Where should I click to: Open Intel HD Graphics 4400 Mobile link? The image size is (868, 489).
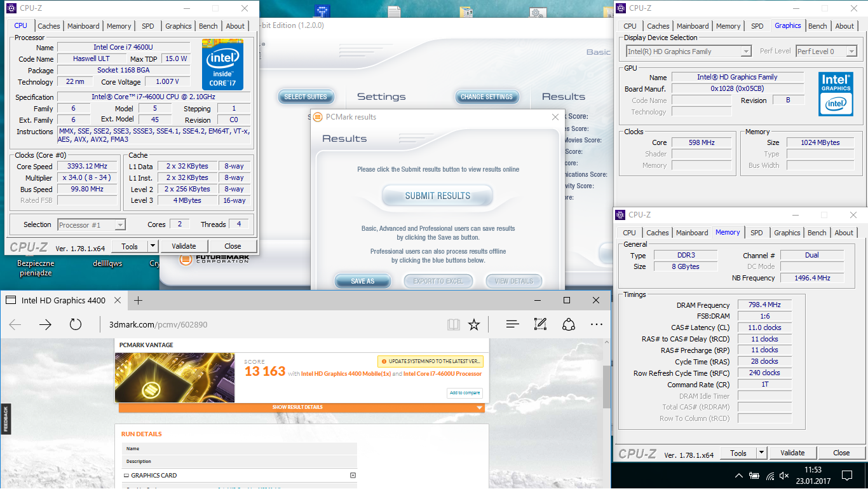346,374
